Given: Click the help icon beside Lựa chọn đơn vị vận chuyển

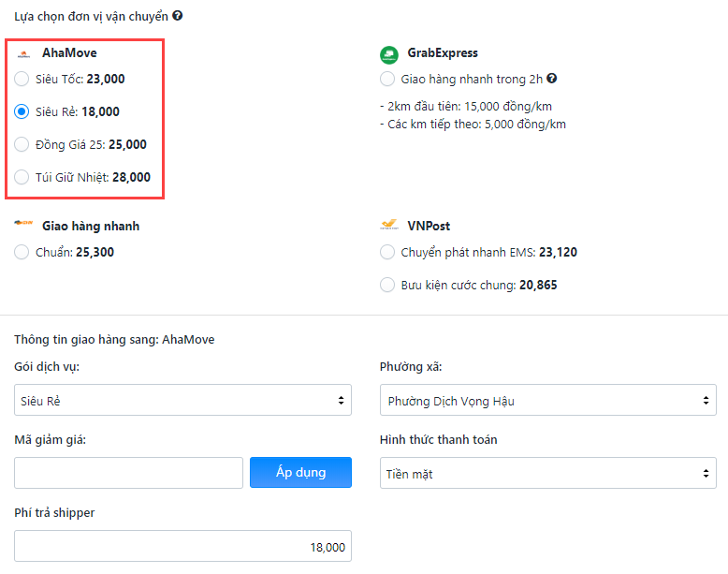Looking at the screenshot, I should (x=178, y=16).
